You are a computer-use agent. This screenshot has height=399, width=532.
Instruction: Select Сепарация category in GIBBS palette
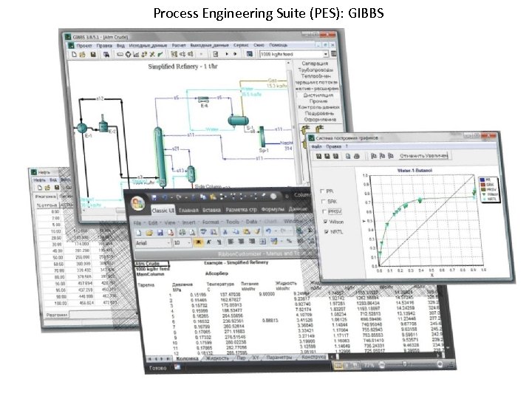[x=316, y=64]
